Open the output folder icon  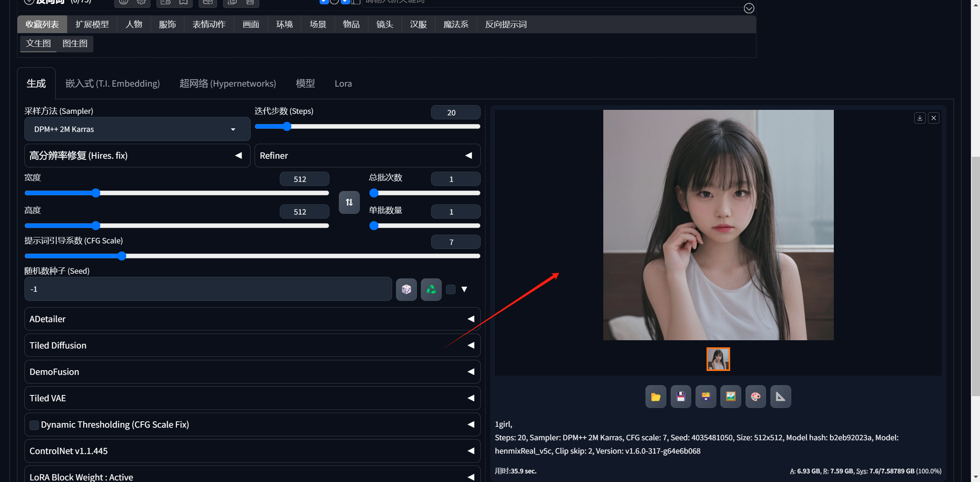(656, 397)
